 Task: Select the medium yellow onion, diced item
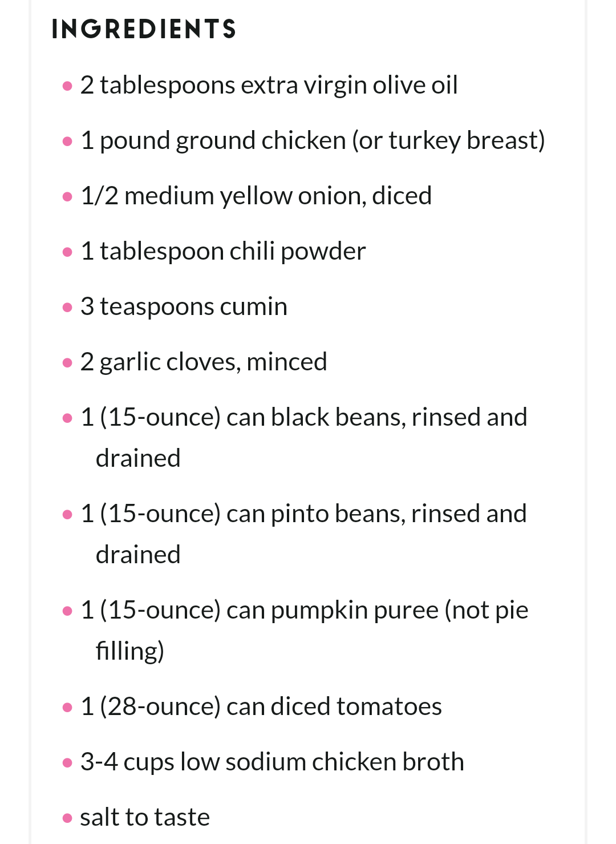pyautogui.click(x=256, y=196)
